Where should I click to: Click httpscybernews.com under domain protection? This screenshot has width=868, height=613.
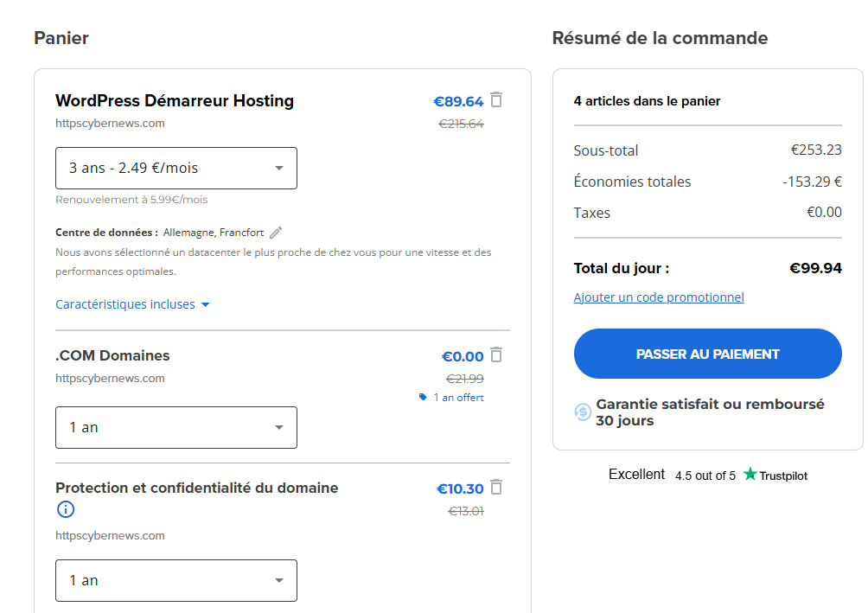pyautogui.click(x=110, y=535)
